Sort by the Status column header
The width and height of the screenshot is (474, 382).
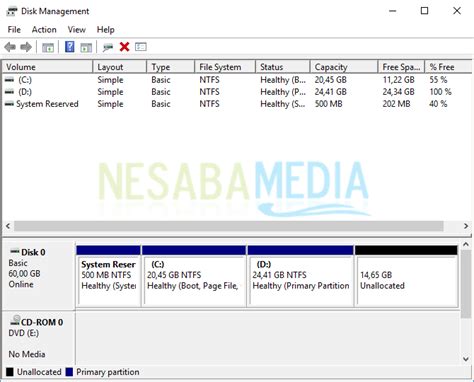click(x=283, y=67)
